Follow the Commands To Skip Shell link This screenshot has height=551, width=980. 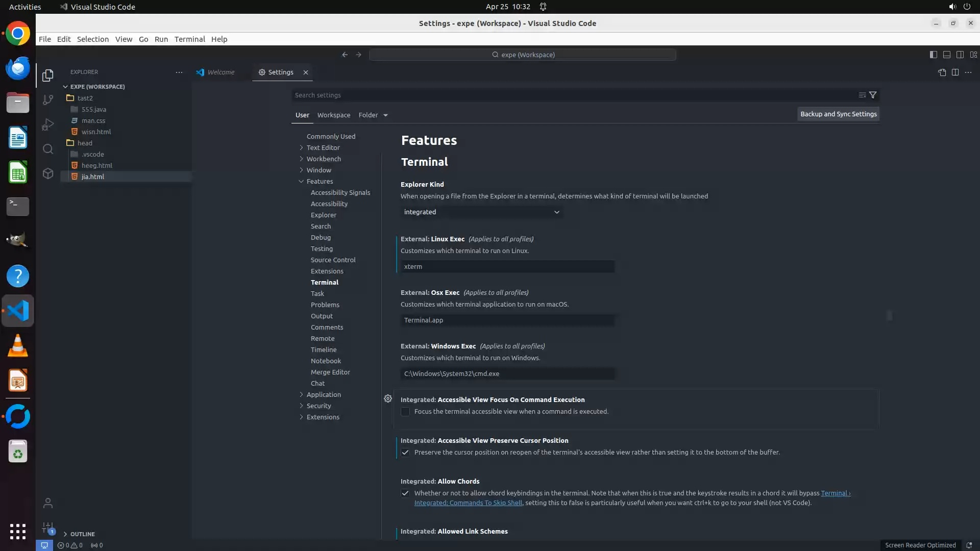tap(468, 503)
